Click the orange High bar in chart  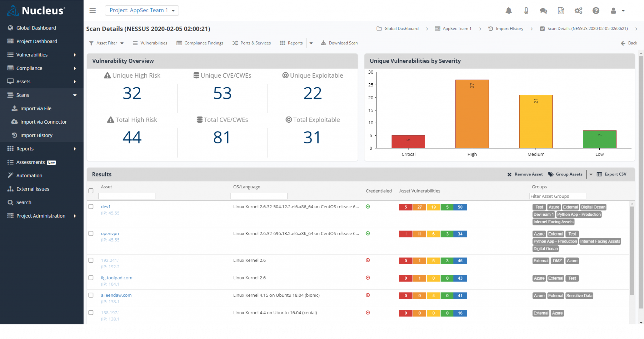click(472, 114)
